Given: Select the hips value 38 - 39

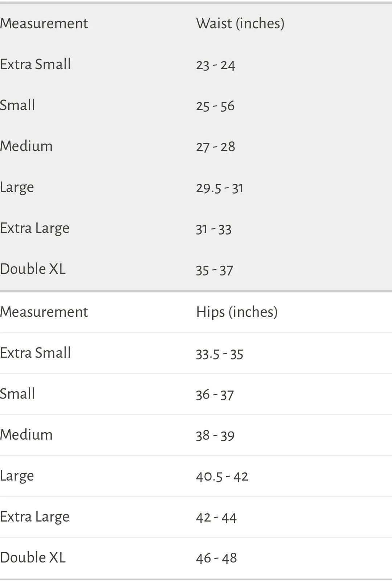Looking at the screenshot, I should [215, 436].
